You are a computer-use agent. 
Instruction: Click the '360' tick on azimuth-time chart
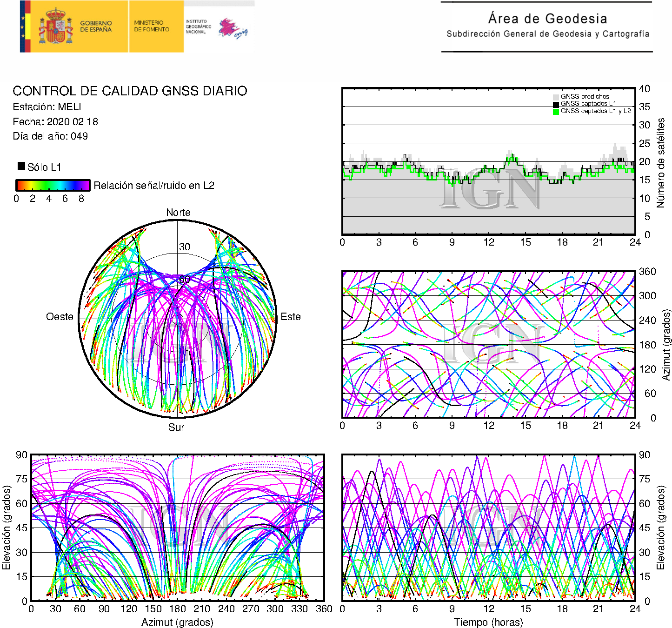click(647, 272)
